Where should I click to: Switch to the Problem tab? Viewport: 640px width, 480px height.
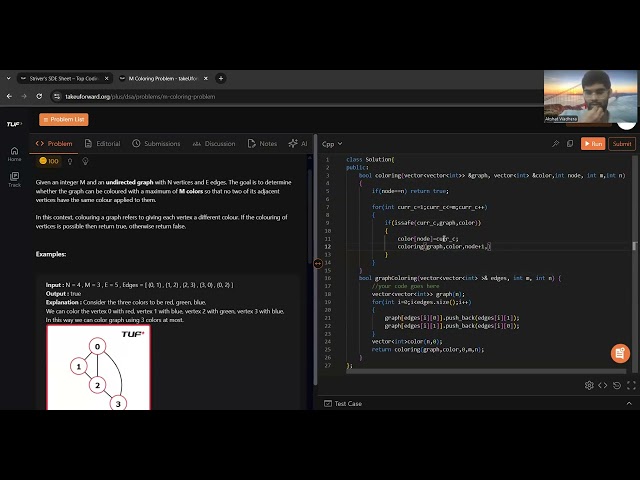point(54,144)
